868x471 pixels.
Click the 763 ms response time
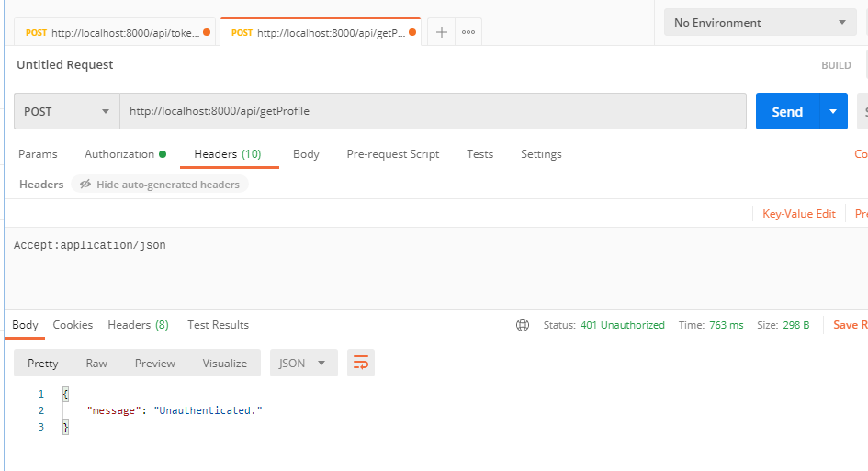click(x=727, y=325)
